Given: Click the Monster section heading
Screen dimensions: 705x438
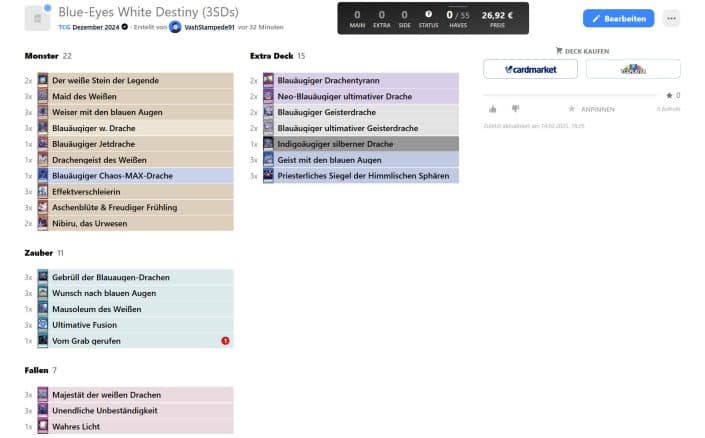Looking at the screenshot, I should [41, 56].
